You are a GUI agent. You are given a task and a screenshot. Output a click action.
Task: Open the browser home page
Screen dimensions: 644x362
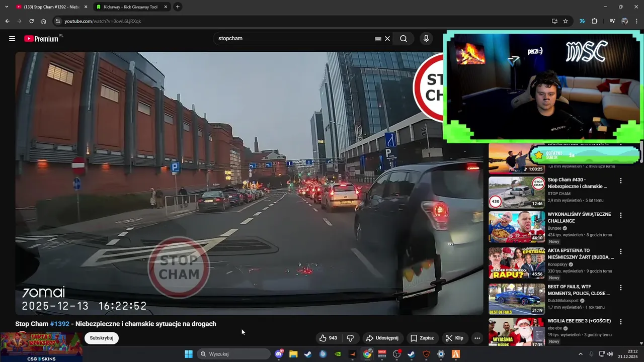tap(43, 21)
